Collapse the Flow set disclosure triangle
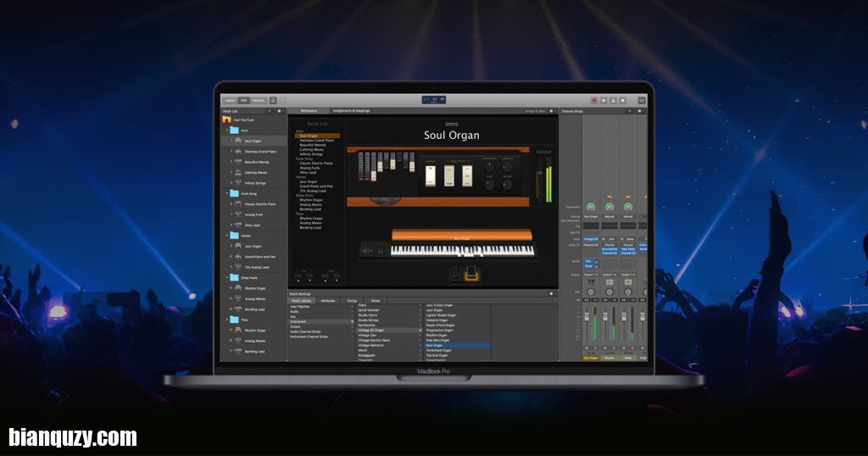This screenshot has width=868, height=456. pyautogui.click(x=227, y=320)
